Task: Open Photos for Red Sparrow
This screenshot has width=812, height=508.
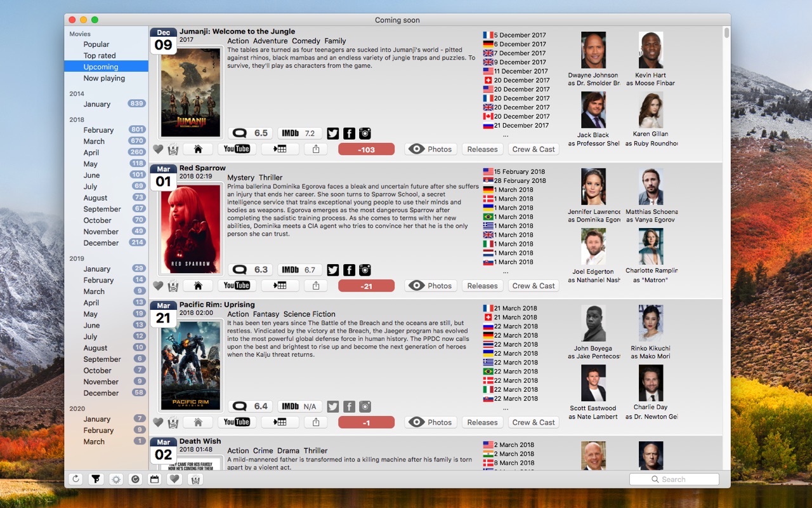Action: pos(431,286)
